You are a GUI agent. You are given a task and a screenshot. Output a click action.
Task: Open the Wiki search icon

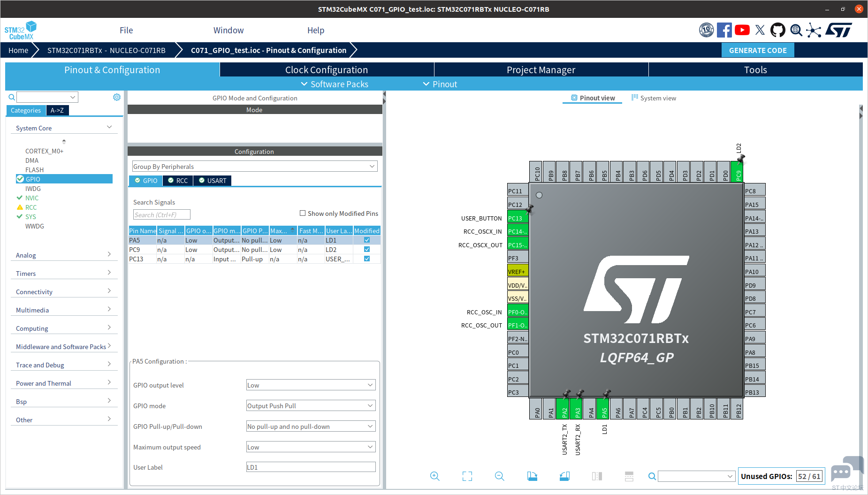(x=796, y=30)
